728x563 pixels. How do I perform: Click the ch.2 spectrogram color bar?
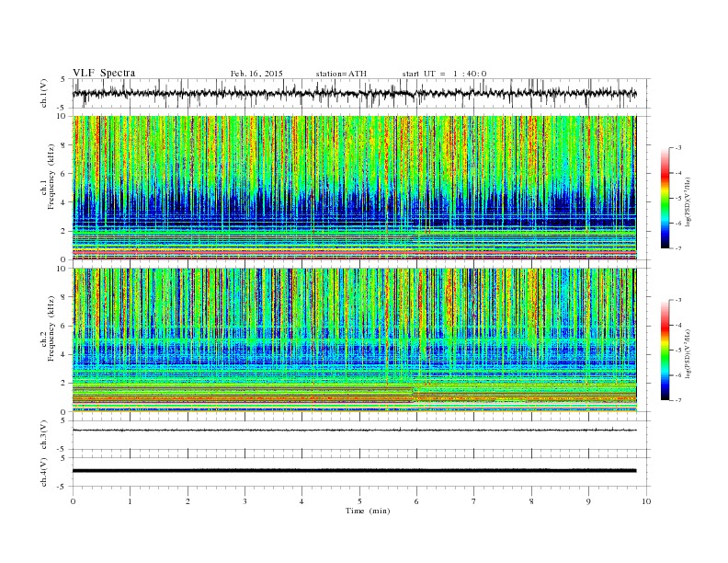[x=665, y=350]
